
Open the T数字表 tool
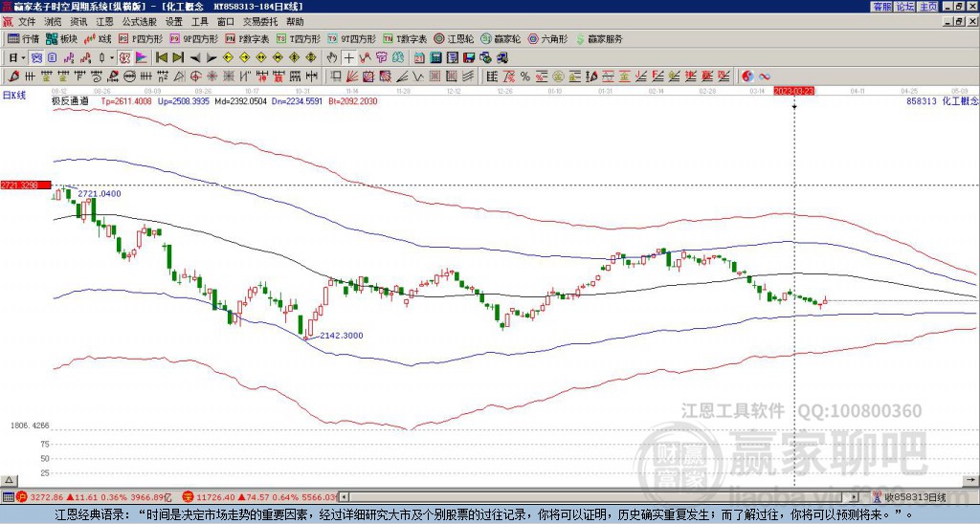point(405,38)
